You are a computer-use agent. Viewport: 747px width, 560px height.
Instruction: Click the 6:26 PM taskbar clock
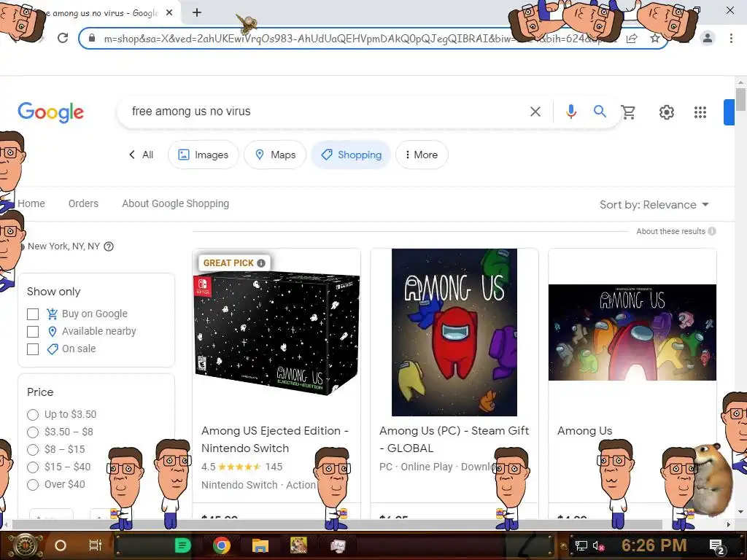pyautogui.click(x=654, y=545)
